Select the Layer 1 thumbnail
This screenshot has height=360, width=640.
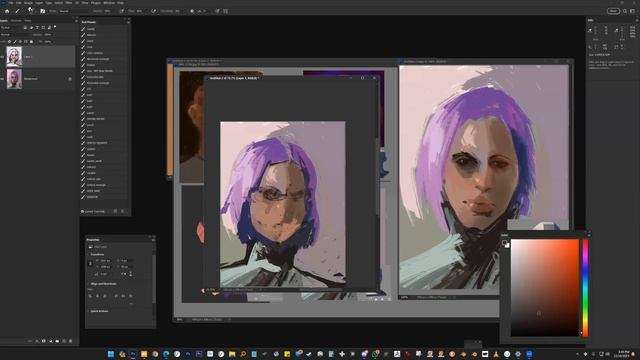tap(14, 57)
